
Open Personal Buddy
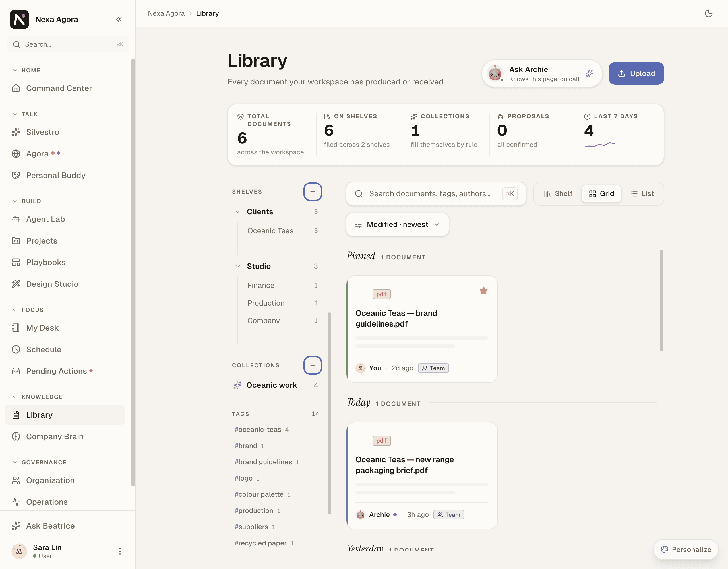click(x=65, y=176)
